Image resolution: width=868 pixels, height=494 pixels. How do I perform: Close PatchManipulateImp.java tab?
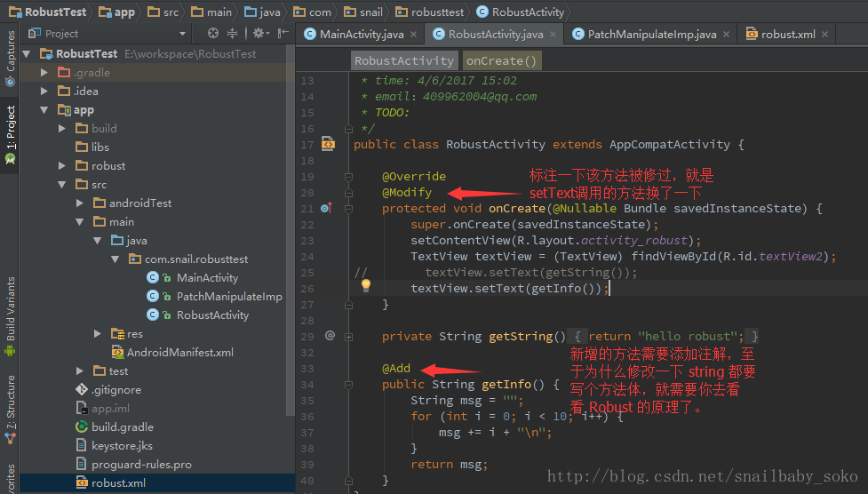click(726, 35)
